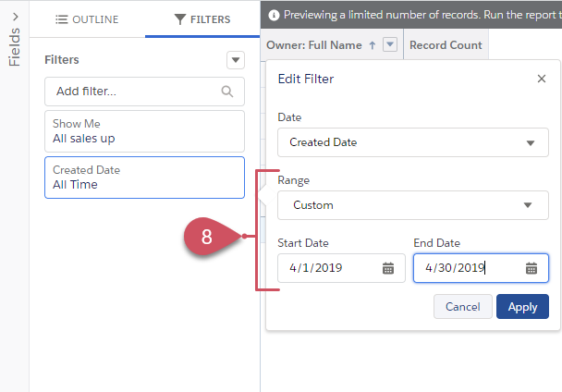
Task: Click the search magnifier in Add filter
Action: pyautogui.click(x=227, y=92)
